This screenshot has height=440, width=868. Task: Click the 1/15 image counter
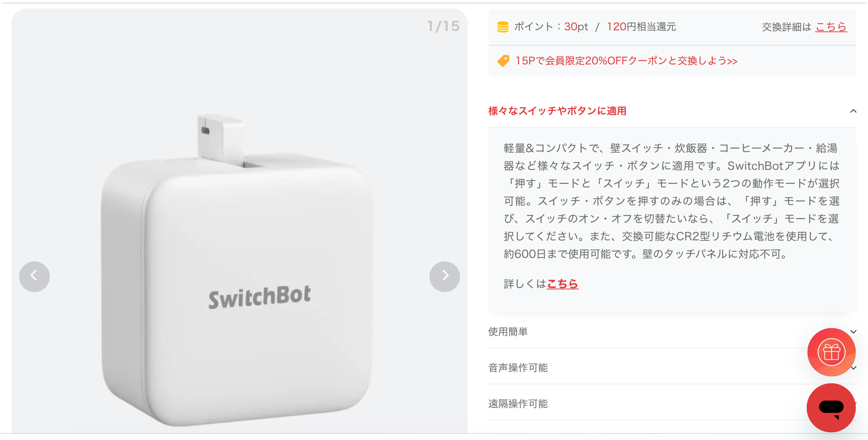pyautogui.click(x=443, y=26)
